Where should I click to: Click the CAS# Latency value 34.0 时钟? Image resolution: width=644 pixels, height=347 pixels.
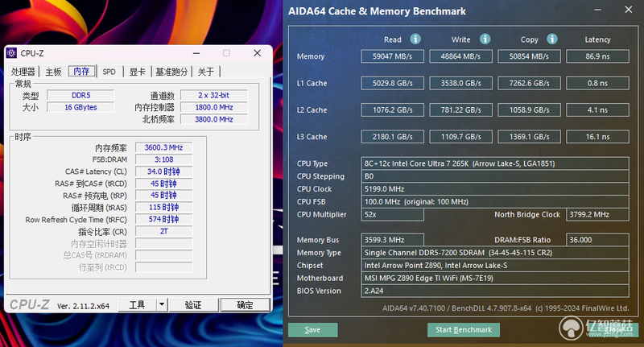(164, 171)
